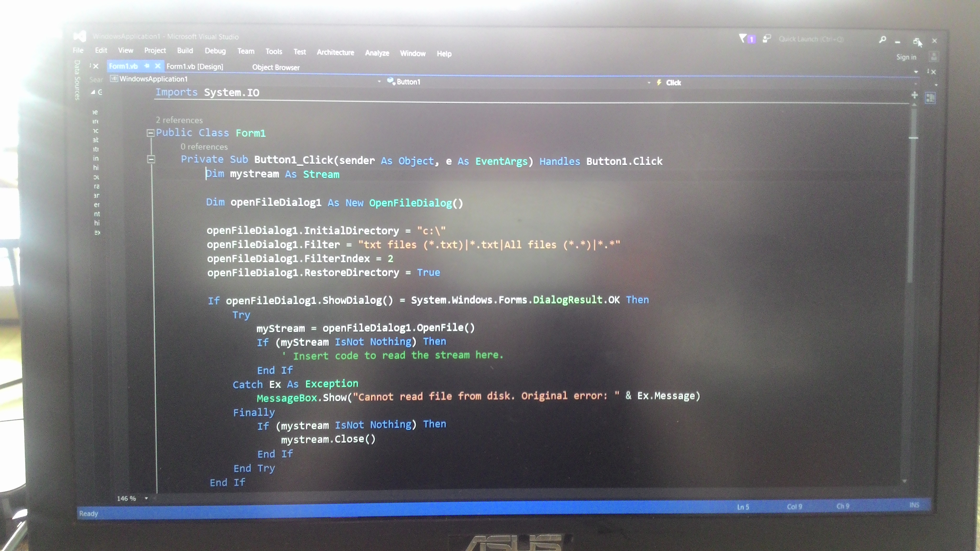Collapse the Button1_Click Sub outline
The image size is (980, 551).
pos(151,160)
